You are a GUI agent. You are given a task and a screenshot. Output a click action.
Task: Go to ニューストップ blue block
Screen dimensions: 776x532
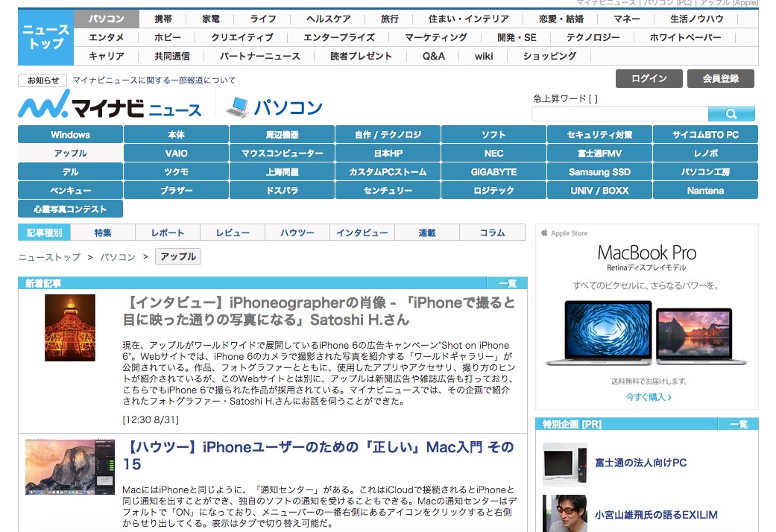(46, 37)
